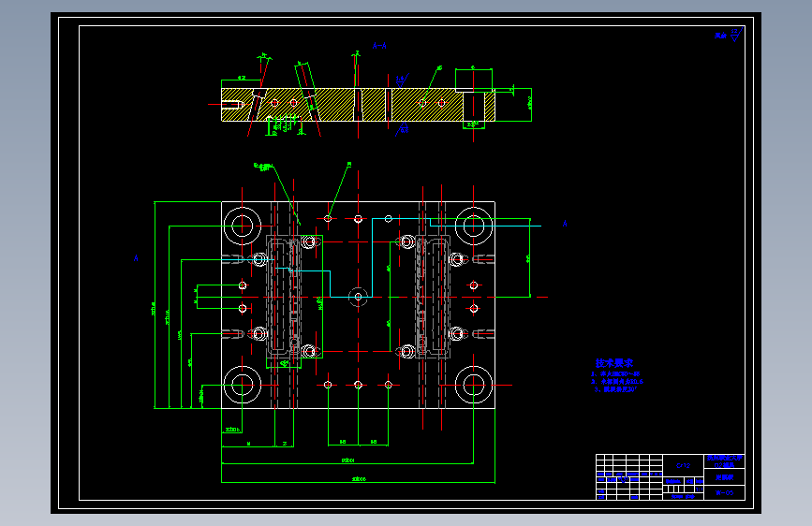Screen dimensions: 812x526
Task: Click the 0.8 surface roughness symbol below section
Action: pos(403,129)
